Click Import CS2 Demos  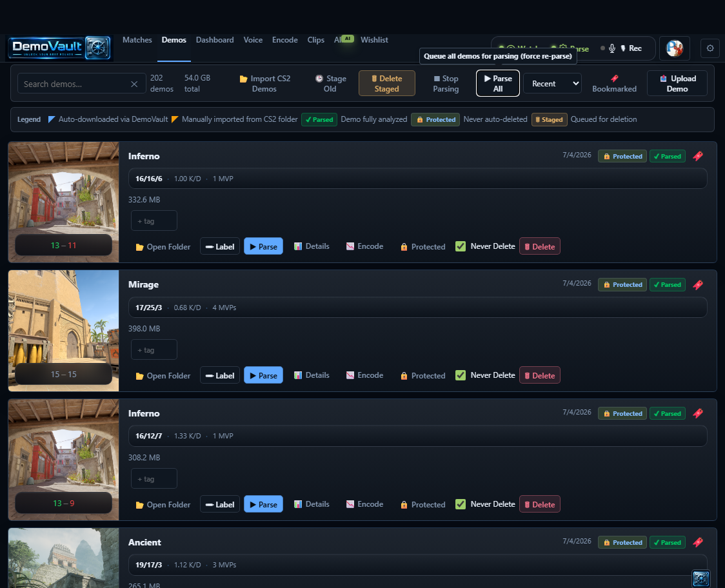point(264,84)
